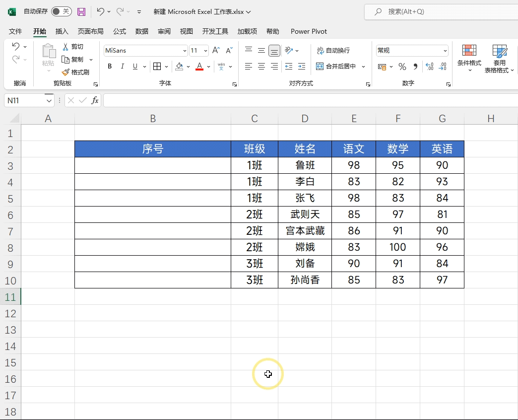
Task: Click the text orientation icon
Action: tap(289, 50)
